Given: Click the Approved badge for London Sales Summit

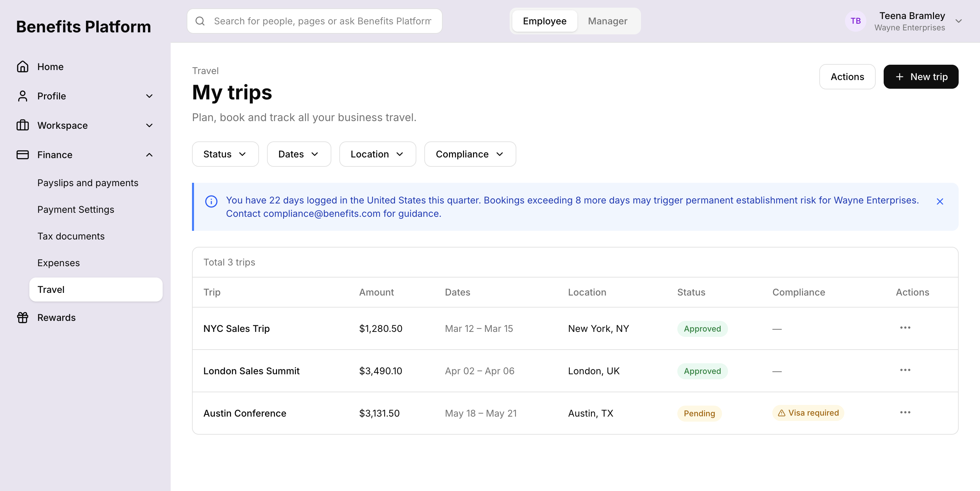Looking at the screenshot, I should pos(702,371).
